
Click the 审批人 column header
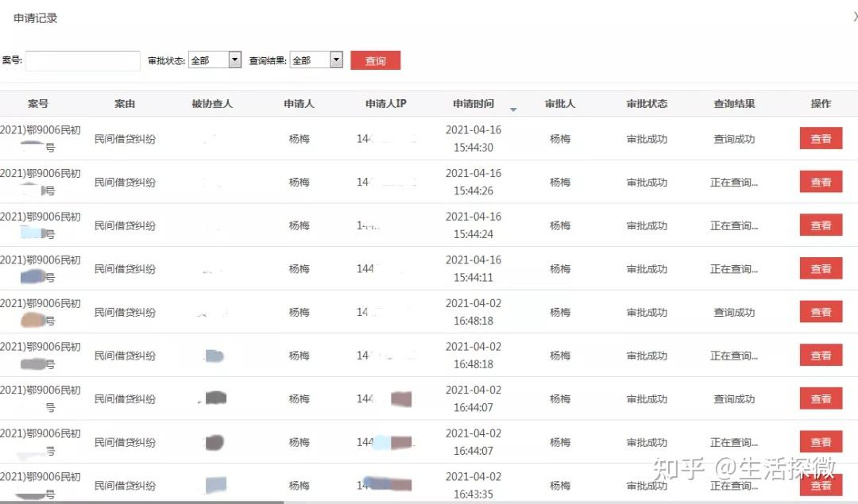coord(560,103)
